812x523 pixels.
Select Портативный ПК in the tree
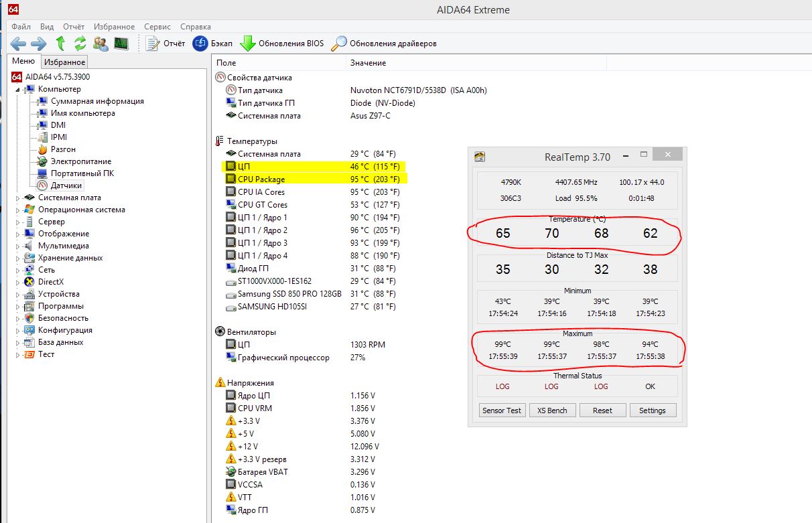82,173
